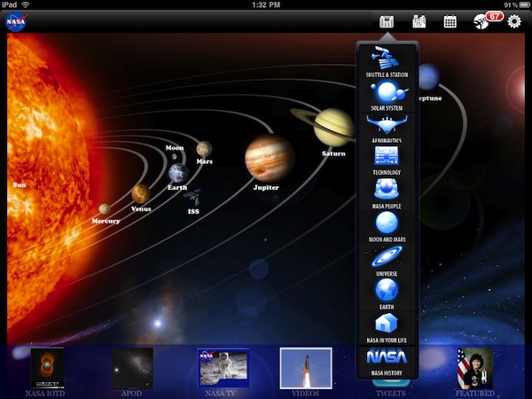Tap the Neptune planet
The height and width of the screenshot is (399, 532).
click(429, 76)
